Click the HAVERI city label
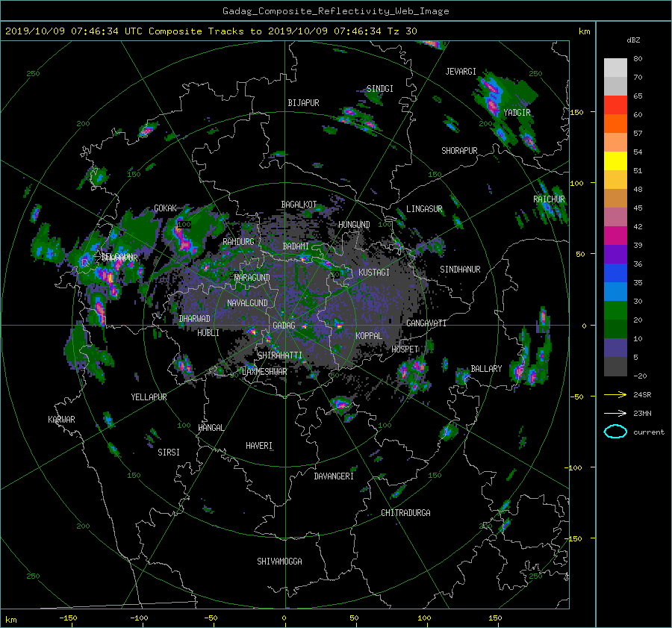672x628 pixels. [259, 446]
